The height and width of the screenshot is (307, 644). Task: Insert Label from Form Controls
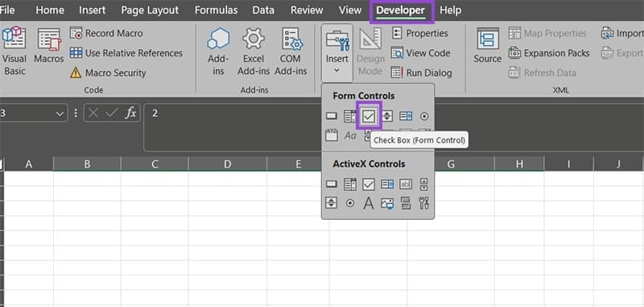(350, 135)
